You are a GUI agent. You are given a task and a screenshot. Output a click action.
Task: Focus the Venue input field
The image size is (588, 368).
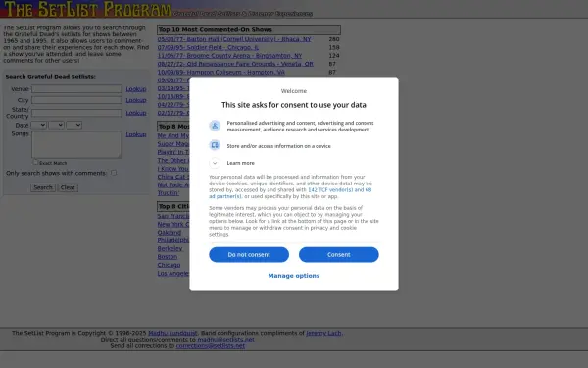(x=76, y=89)
